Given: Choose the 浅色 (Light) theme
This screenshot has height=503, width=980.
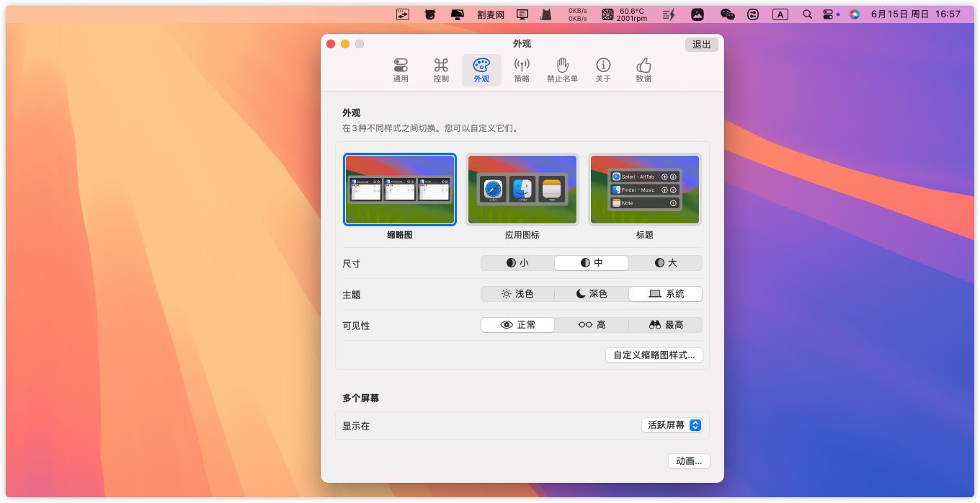Looking at the screenshot, I should (x=517, y=294).
